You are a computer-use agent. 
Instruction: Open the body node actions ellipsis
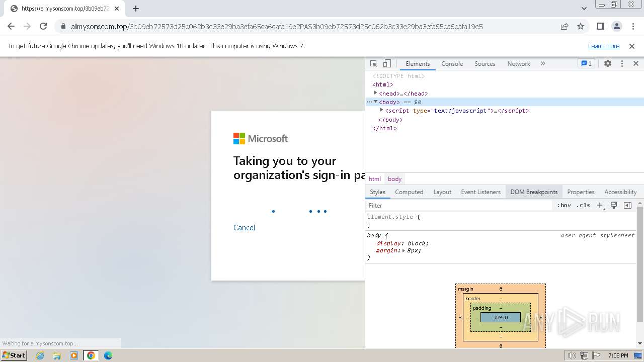pyautogui.click(x=369, y=102)
